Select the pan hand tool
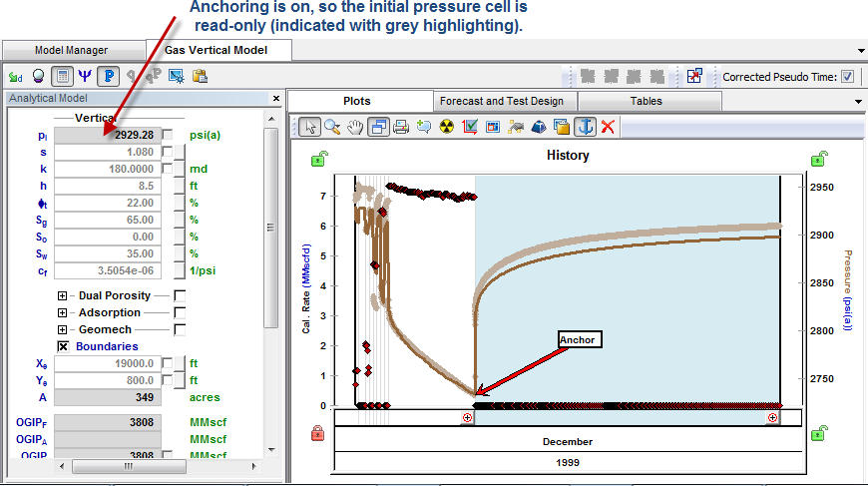The height and width of the screenshot is (486, 868). pyautogui.click(x=355, y=126)
